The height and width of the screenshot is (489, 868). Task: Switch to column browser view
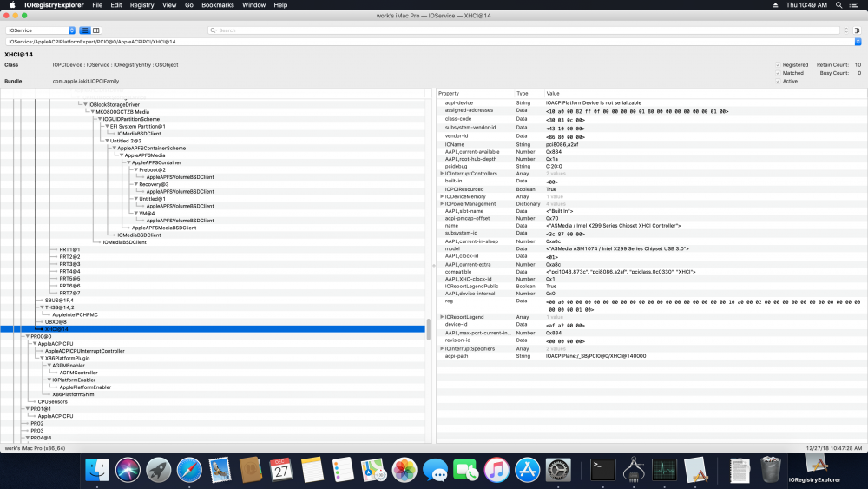95,30
